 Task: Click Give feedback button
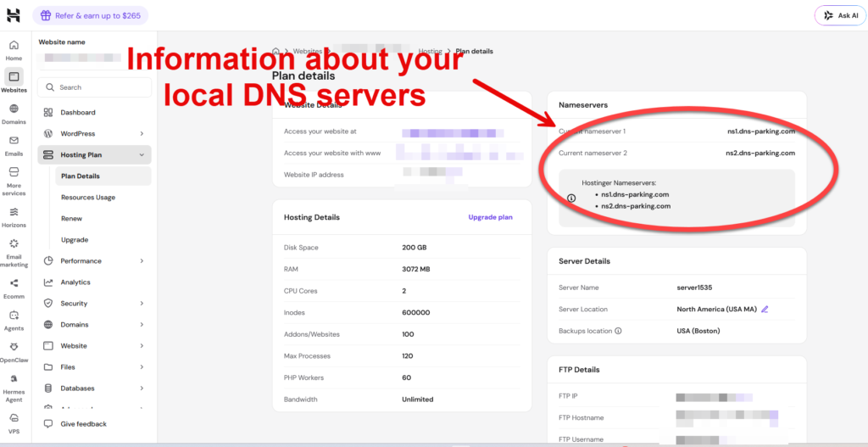click(95, 424)
